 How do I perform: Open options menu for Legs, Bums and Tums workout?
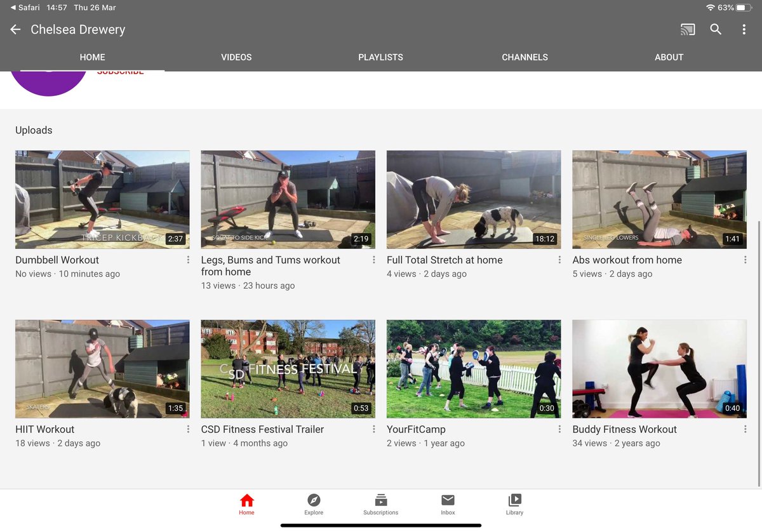point(373,260)
